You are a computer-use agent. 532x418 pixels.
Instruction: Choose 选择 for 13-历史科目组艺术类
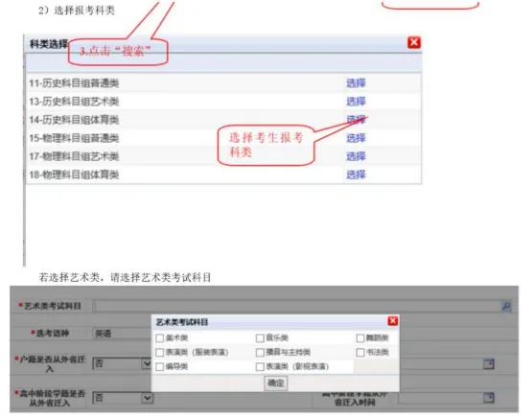(356, 102)
